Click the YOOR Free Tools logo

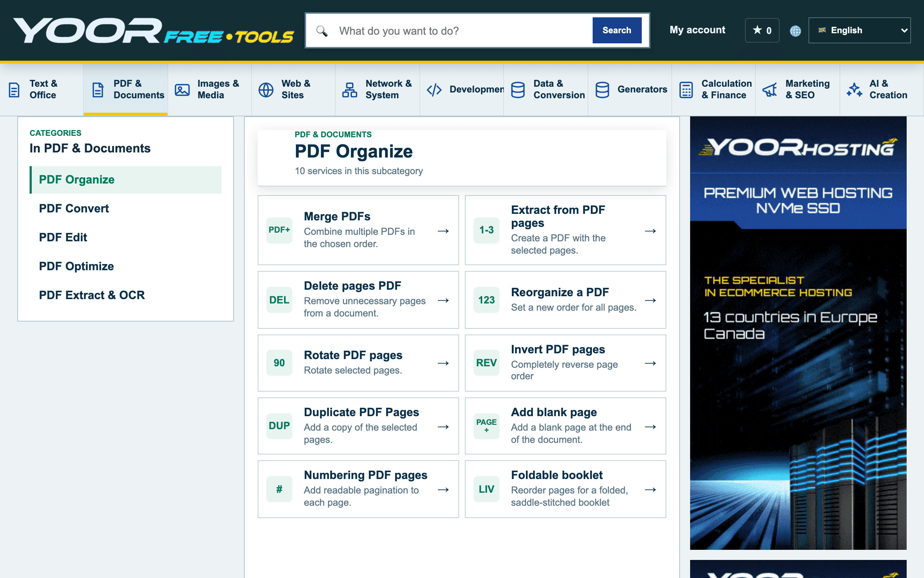point(153,31)
